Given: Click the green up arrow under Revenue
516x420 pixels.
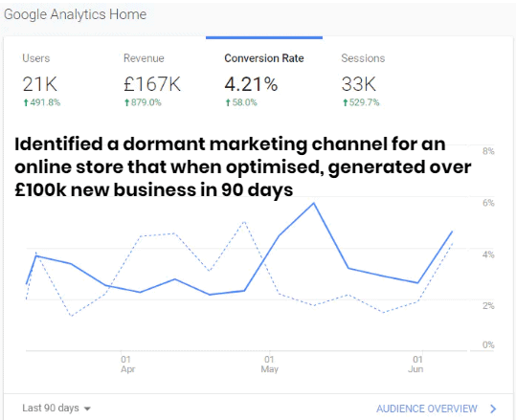Looking at the screenshot, I should (x=127, y=102).
